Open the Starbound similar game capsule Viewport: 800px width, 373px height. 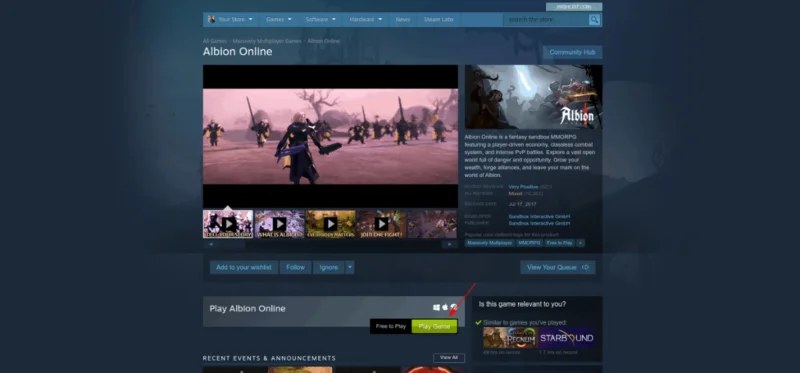[567, 338]
